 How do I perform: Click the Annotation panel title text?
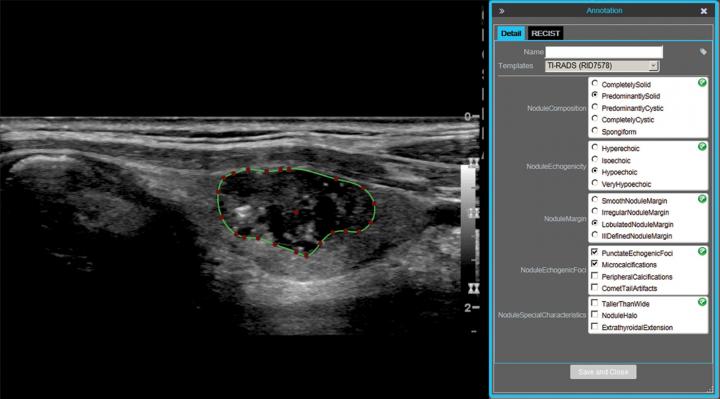coord(604,11)
